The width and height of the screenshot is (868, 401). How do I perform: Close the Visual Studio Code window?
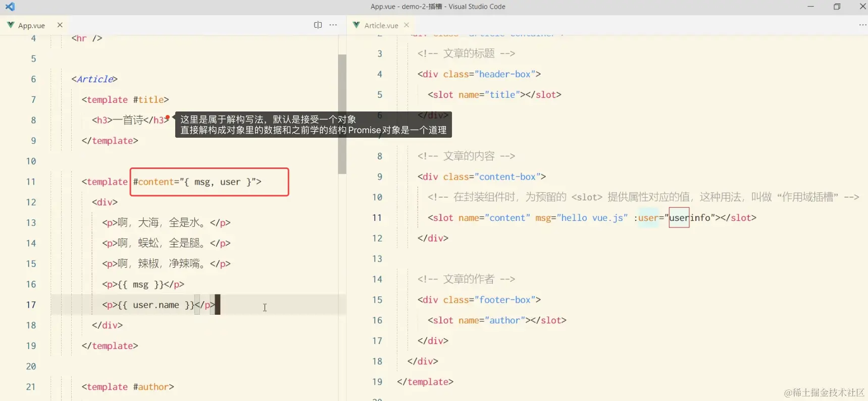click(862, 7)
